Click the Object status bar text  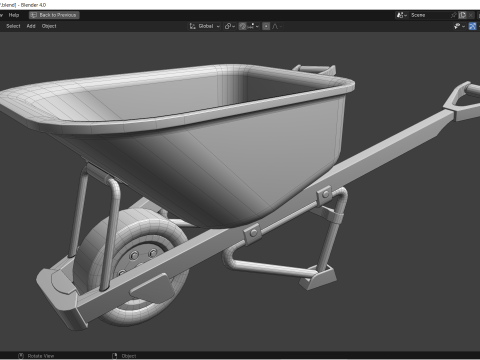click(x=129, y=356)
